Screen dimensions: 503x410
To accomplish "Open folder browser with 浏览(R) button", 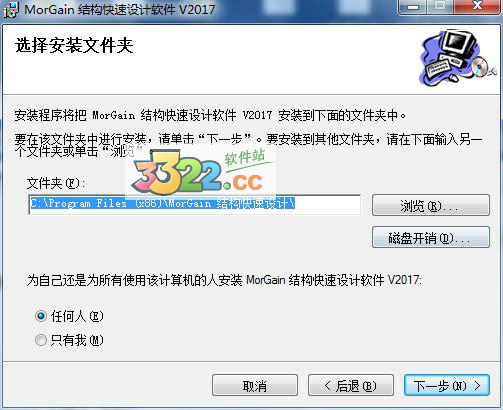I will tap(431, 205).
